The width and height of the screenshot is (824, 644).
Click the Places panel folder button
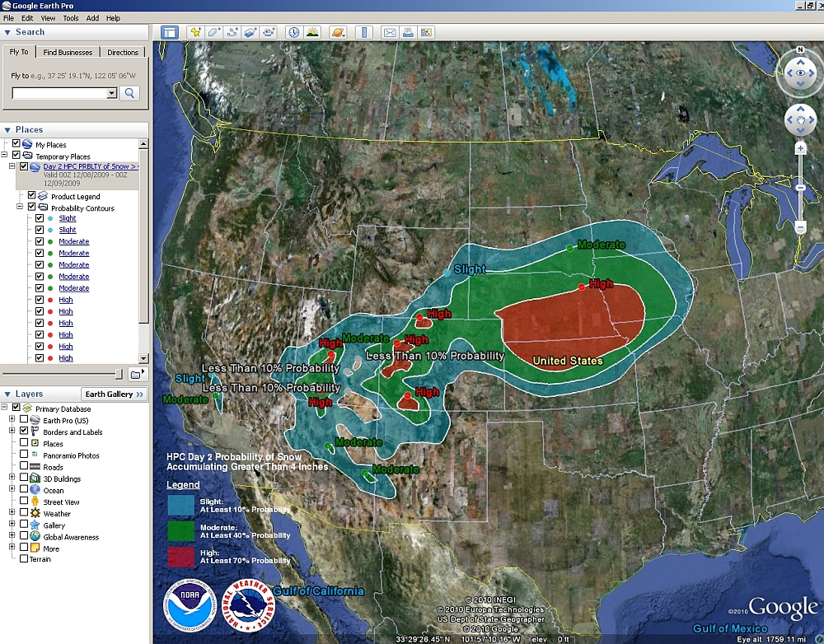137,374
